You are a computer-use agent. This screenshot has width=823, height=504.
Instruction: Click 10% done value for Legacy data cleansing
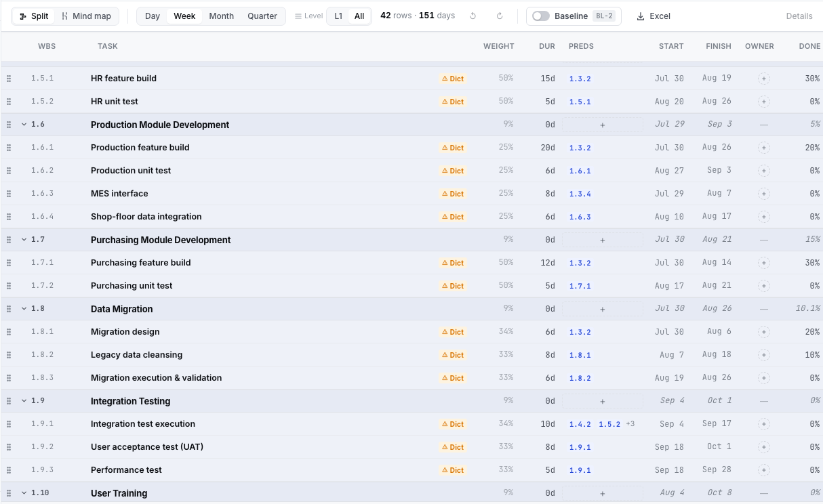tap(812, 355)
